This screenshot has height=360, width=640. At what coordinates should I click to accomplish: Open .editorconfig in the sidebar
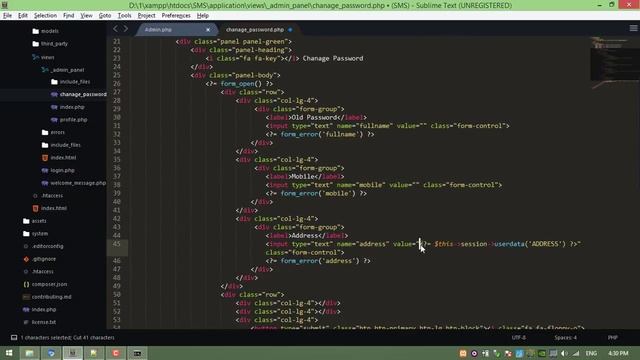[x=47, y=246]
